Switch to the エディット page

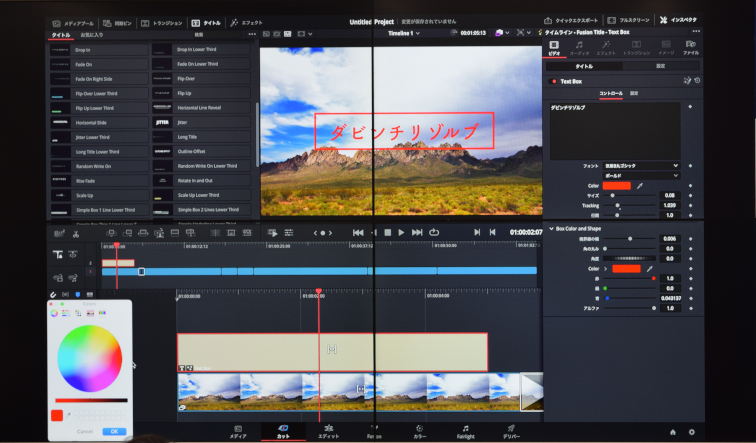[x=328, y=432]
